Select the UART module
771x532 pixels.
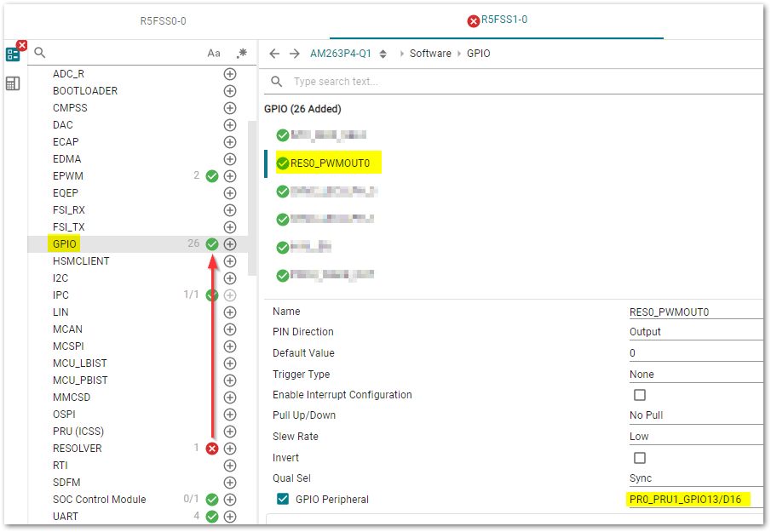pos(66,517)
